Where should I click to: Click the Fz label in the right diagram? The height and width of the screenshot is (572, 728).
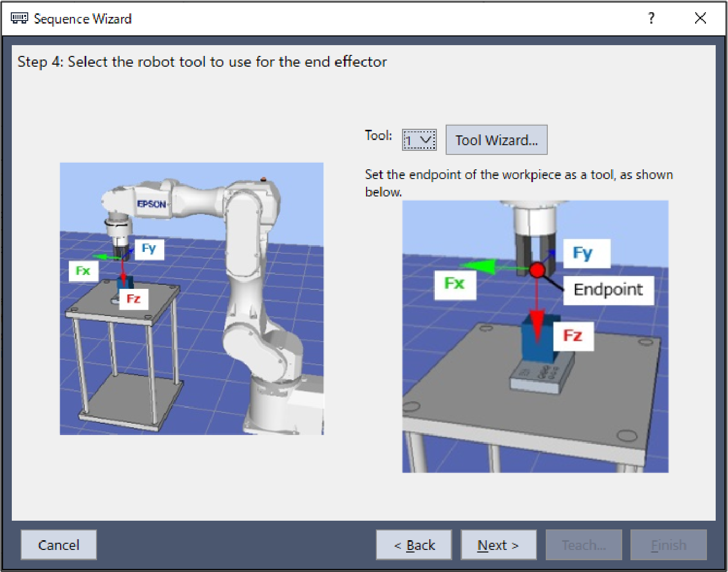(572, 336)
